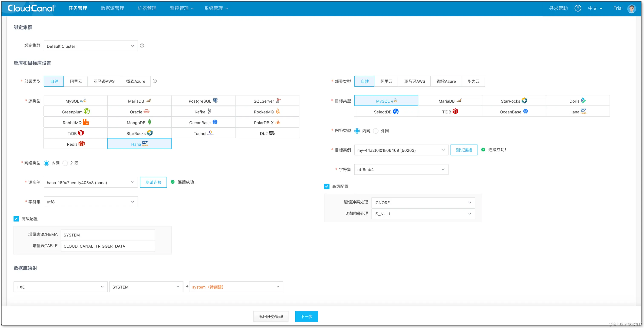Open source instance hana dropdown
Viewport: 644px width, 328px height.
(x=91, y=183)
